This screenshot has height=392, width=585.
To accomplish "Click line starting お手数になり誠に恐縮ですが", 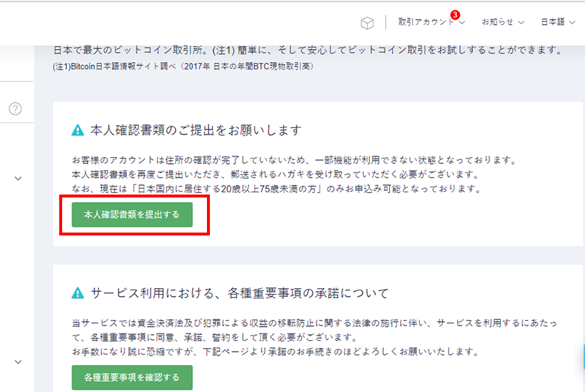I will coord(276,352).
